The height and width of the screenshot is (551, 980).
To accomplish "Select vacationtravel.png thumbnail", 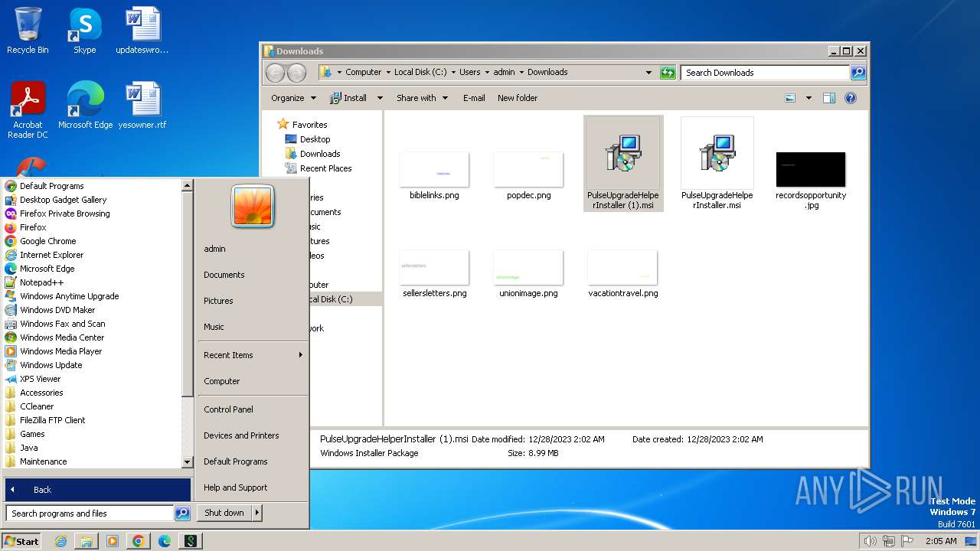I will click(622, 273).
